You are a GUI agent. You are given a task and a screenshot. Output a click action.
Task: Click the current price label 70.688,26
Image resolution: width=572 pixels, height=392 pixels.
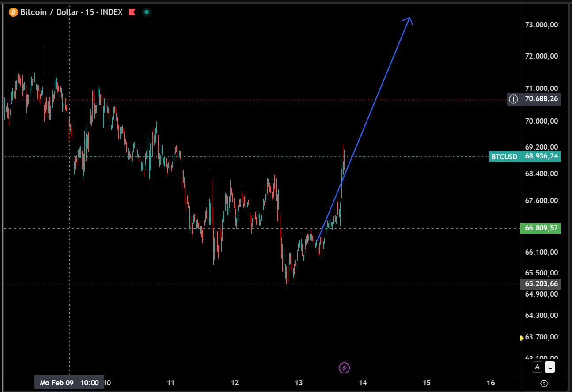pos(542,99)
